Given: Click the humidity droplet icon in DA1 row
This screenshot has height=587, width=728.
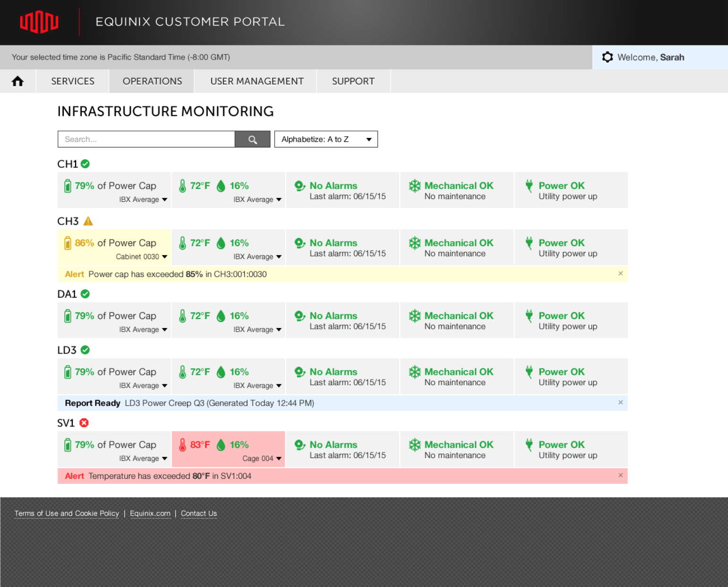Looking at the screenshot, I should click(x=221, y=316).
